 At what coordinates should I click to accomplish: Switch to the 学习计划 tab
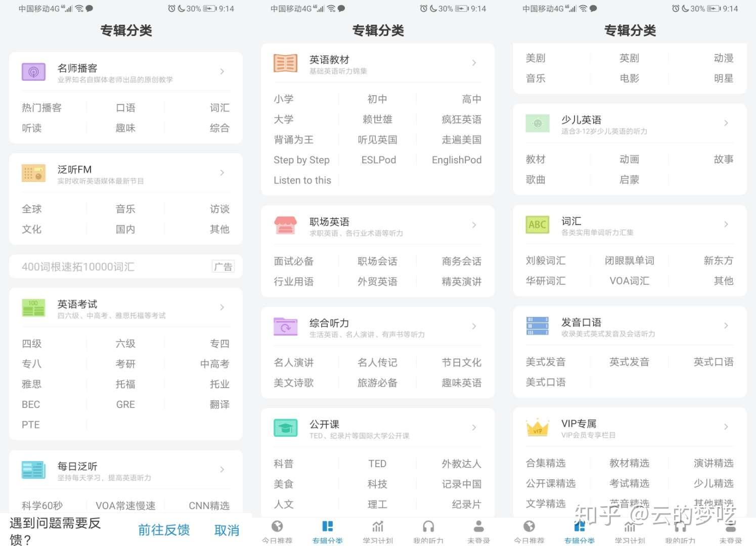[377, 531]
